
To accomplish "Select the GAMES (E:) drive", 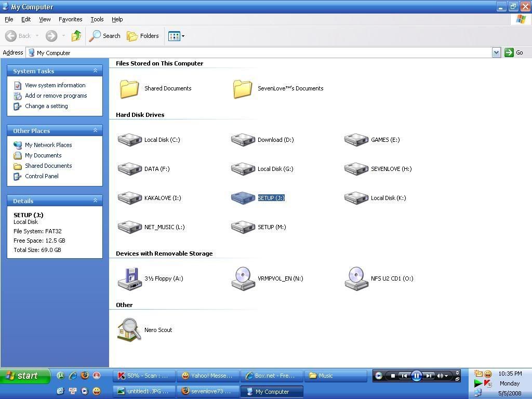I will coord(356,140).
